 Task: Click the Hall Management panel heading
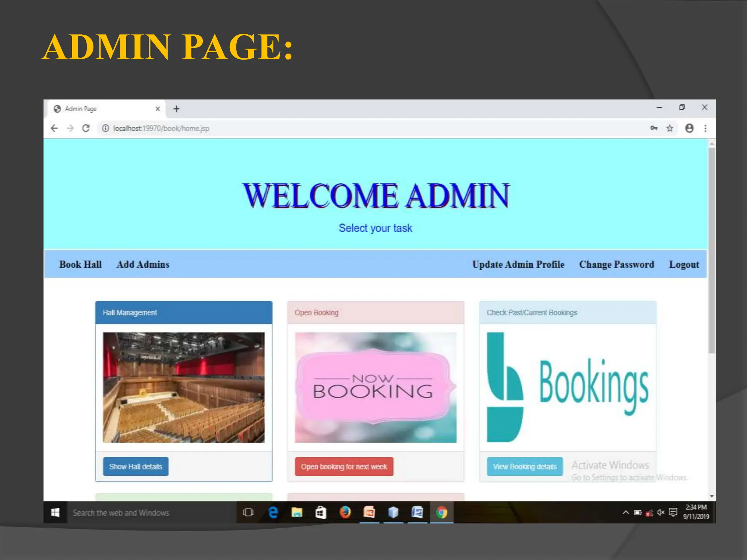click(184, 312)
